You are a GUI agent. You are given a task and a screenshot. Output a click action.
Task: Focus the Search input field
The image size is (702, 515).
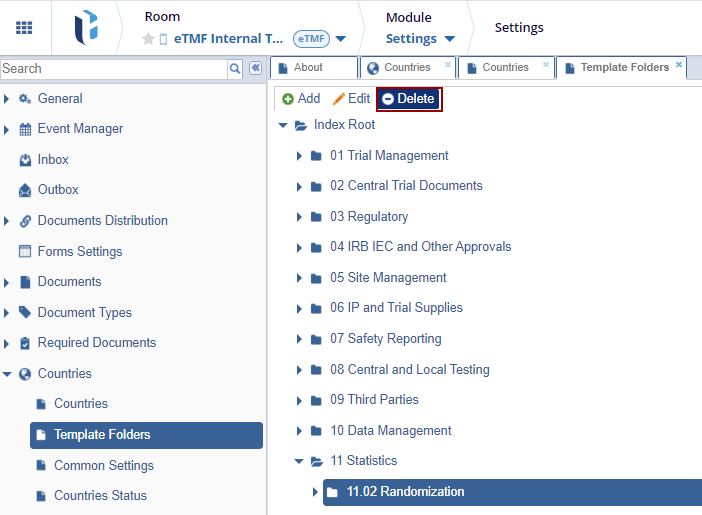tap(113, 68)
